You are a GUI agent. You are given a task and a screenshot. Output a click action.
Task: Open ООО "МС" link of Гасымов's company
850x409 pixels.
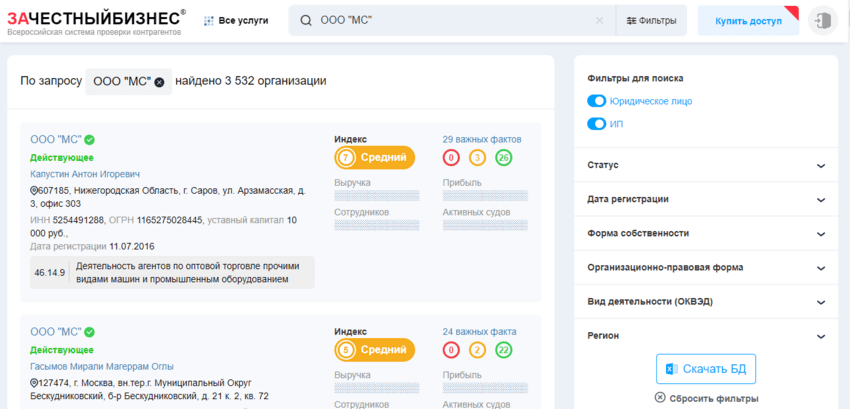(56, 332)
